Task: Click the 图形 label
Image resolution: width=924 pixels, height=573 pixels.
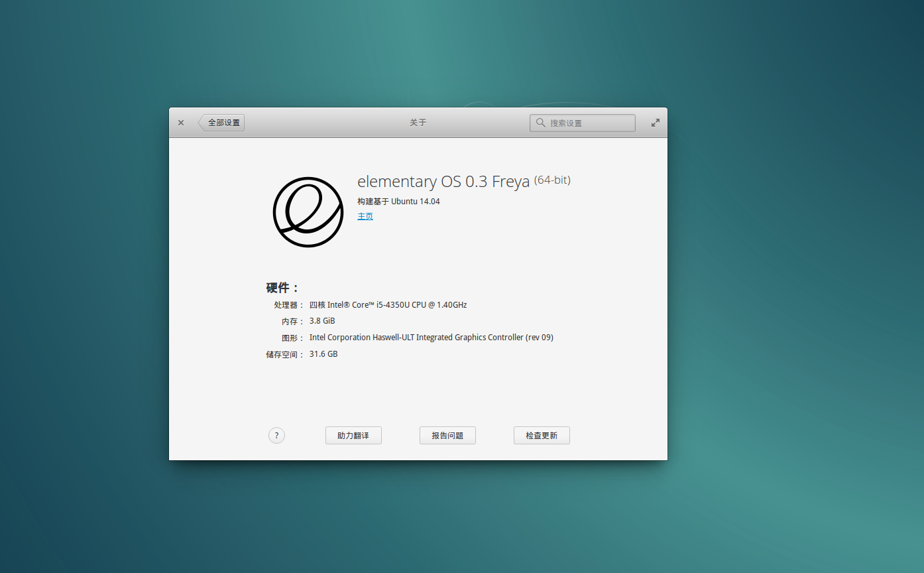Action: [x=293, y=338]
